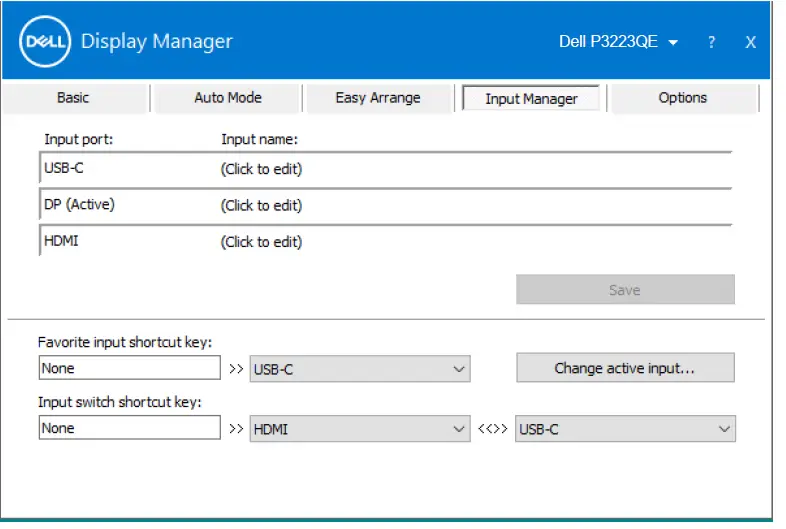This screenshot has height=529, width=786.
Task: Expand the favorite input USB-C dropdown
Action: (x=360, y=369)
